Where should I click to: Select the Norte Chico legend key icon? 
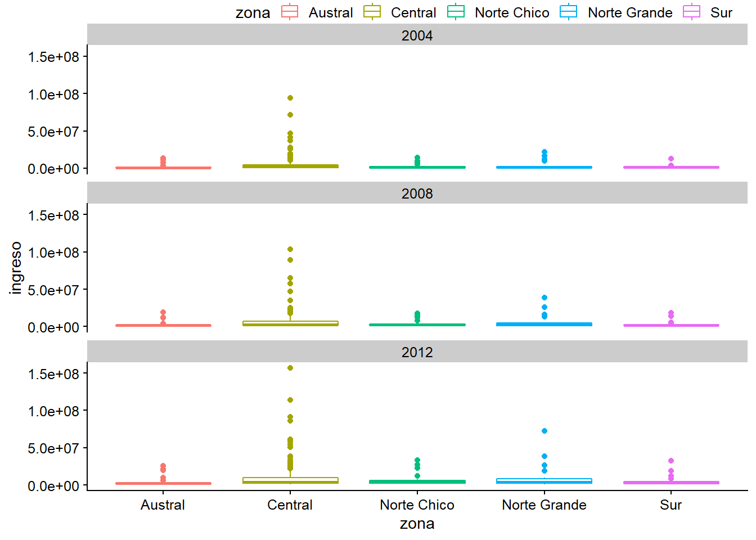point(456,12)
